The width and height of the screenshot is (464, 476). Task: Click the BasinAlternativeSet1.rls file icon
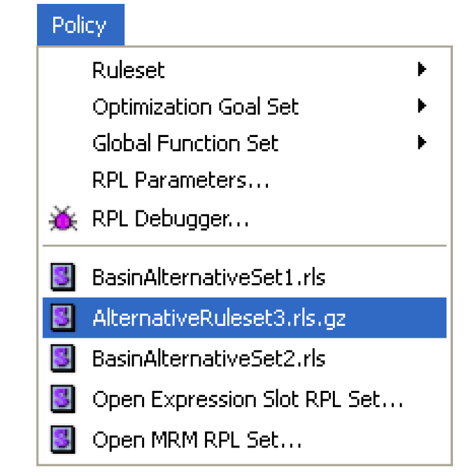click(x=63, y=279)
